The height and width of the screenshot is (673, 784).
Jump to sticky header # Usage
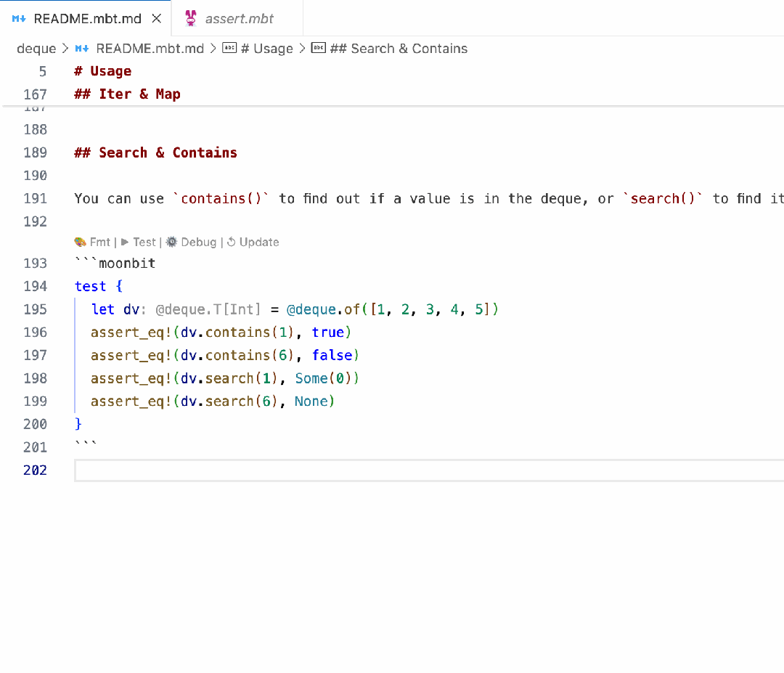(103, 71)
